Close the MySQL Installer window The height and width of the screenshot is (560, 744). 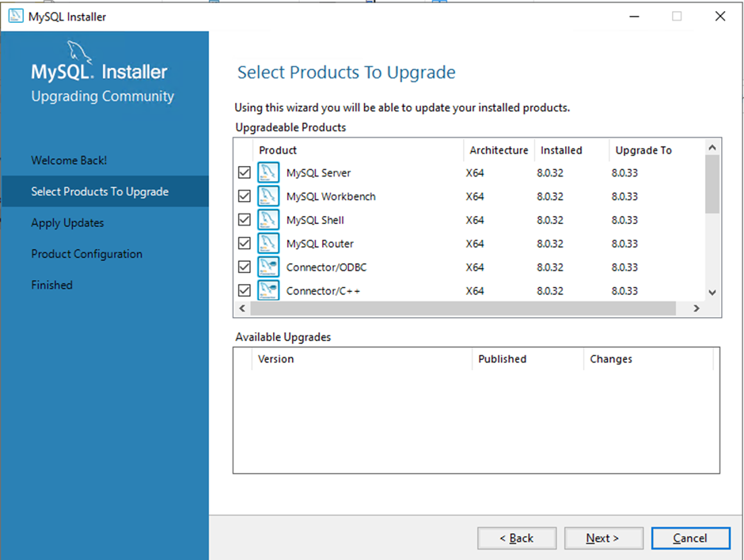[x=719, y=17]
